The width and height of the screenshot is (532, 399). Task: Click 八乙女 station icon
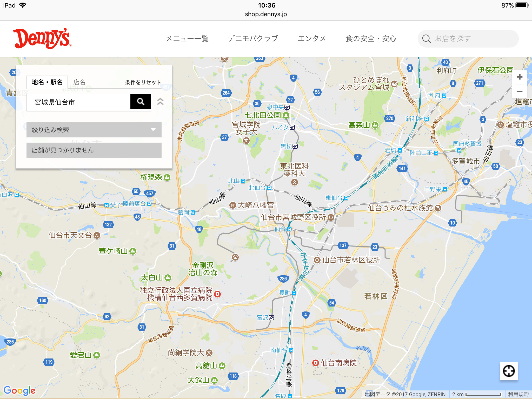pos(292,127)
